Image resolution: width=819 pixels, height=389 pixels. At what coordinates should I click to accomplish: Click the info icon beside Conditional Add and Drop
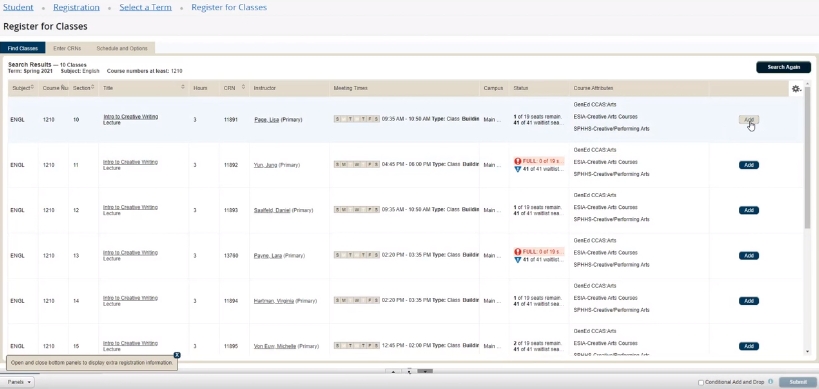pos(770,382)
